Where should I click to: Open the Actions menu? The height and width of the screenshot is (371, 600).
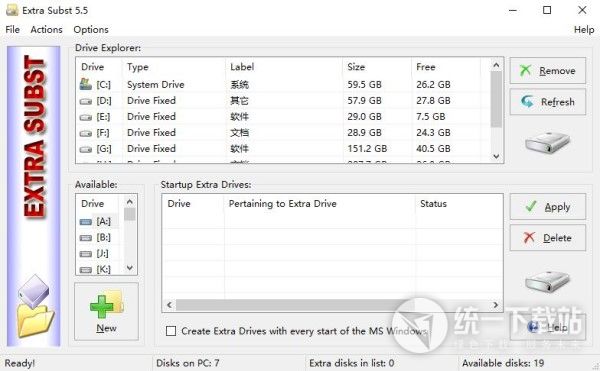point(46,29)
